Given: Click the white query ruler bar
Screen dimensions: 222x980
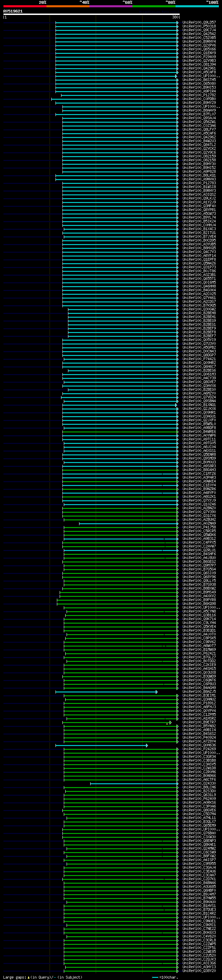Looking at the screenshot, I should [x=92, y=15].
